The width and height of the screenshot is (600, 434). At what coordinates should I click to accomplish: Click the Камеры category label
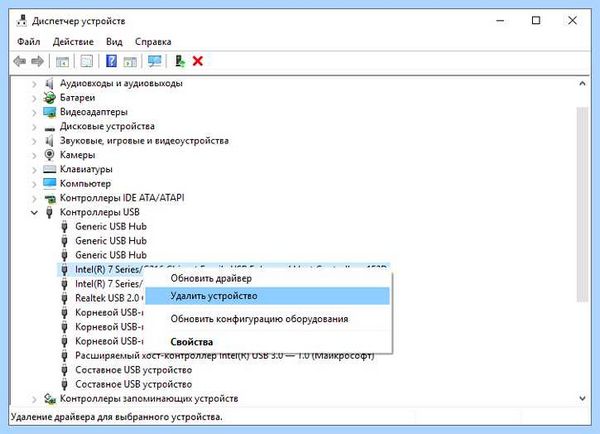pos(77,155)
